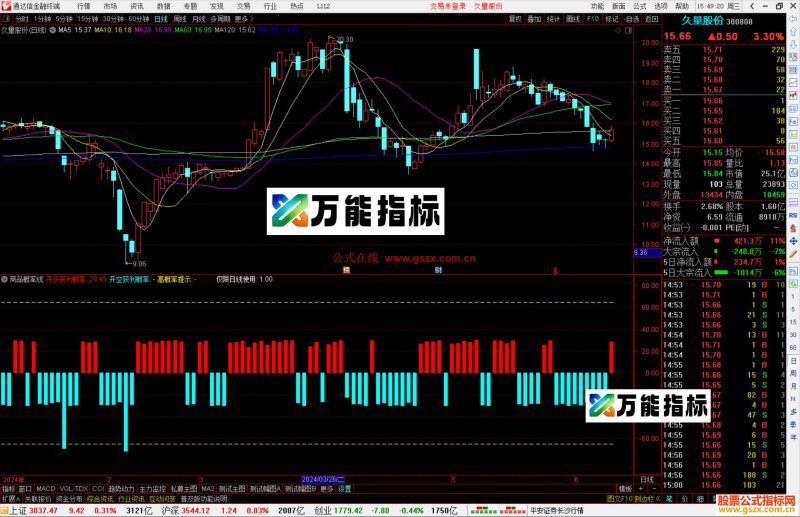Click the small panel icon left of 分时
Viewport: 800px width, 517px height.
(x=6, y=19)
